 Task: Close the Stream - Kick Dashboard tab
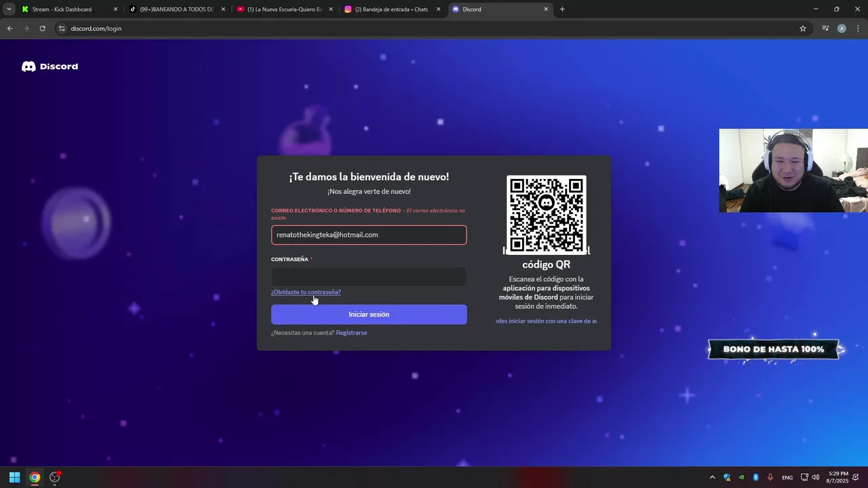coord(115,9)
